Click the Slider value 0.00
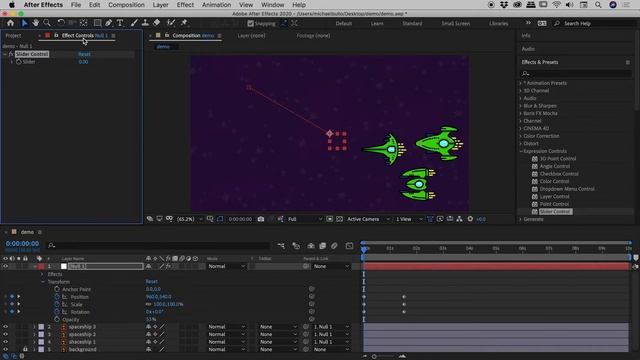Screen dimensions: 640x360 click(83, 62)
